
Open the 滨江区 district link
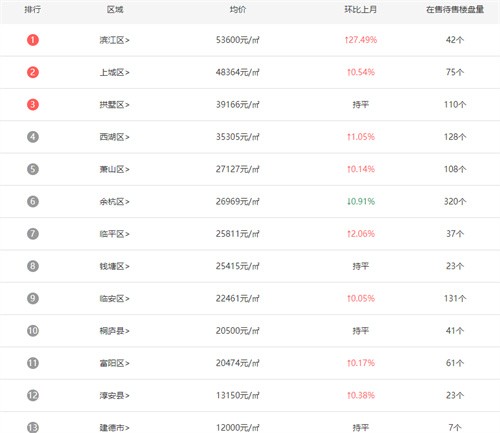click(x=114, y=40)
